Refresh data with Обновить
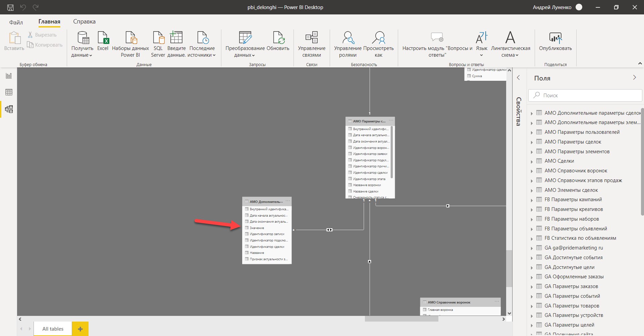This screenshot has width=644, height=336. (x=278, y=41)
